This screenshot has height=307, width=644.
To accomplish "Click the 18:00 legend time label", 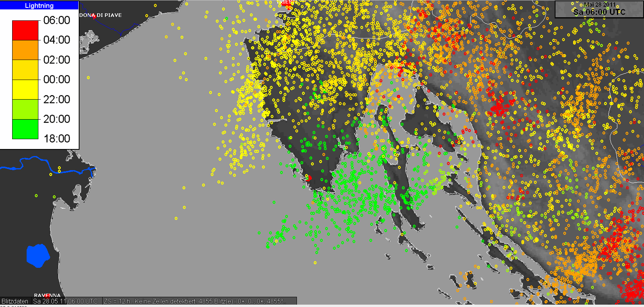I will pyautogui.click(x=57, y=138).
